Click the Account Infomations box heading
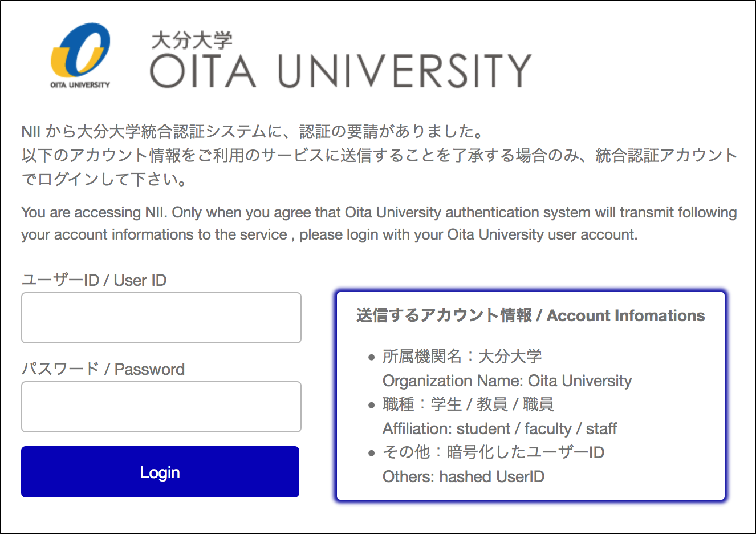This screenshot has width=756, height=534. point(530,315)
